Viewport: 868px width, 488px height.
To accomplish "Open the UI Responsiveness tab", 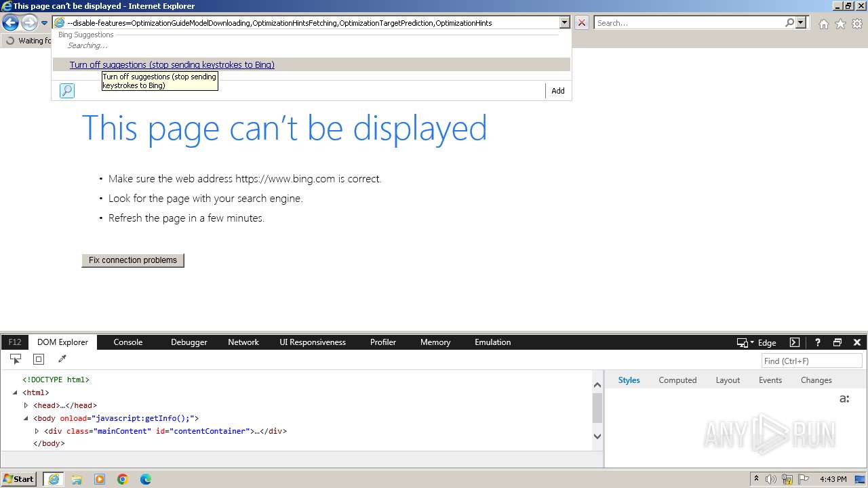I will tap(313, 342).
